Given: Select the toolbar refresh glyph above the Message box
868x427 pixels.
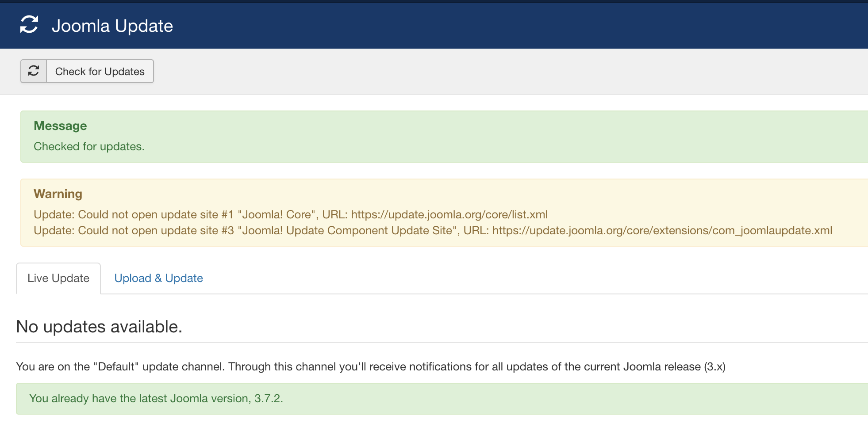Looking at the screenshot, I should [34, 71].
